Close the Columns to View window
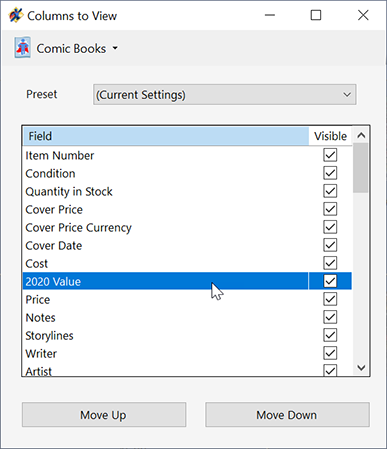This screenshot has height=449, width=387. pos(363,15)
